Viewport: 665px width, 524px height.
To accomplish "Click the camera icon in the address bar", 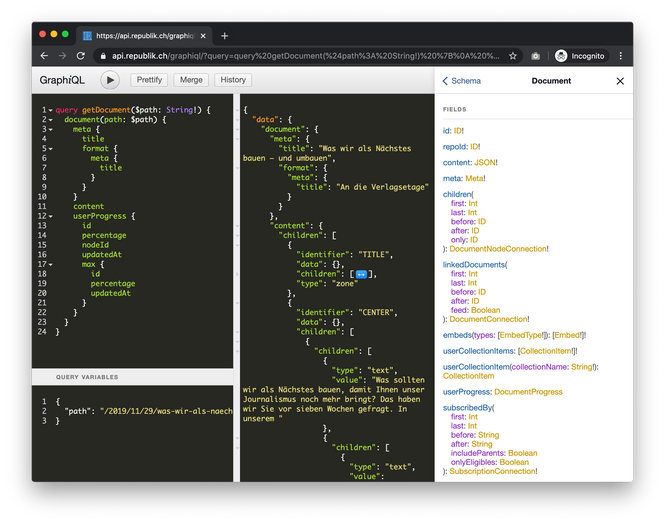I will pos(536,56).
